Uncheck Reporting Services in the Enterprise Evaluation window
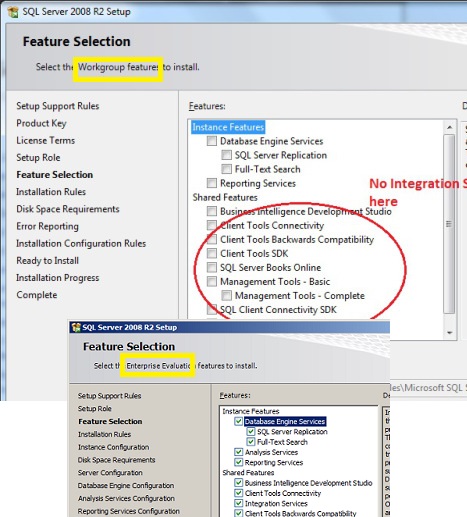Image resolution: width=467 pixels, height=517 pixels. (238, 462)
